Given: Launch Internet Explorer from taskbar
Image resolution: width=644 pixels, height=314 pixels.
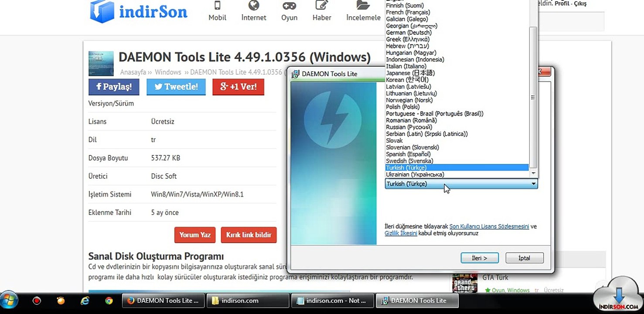Looking at the screenshot, I should coord(85,300).
